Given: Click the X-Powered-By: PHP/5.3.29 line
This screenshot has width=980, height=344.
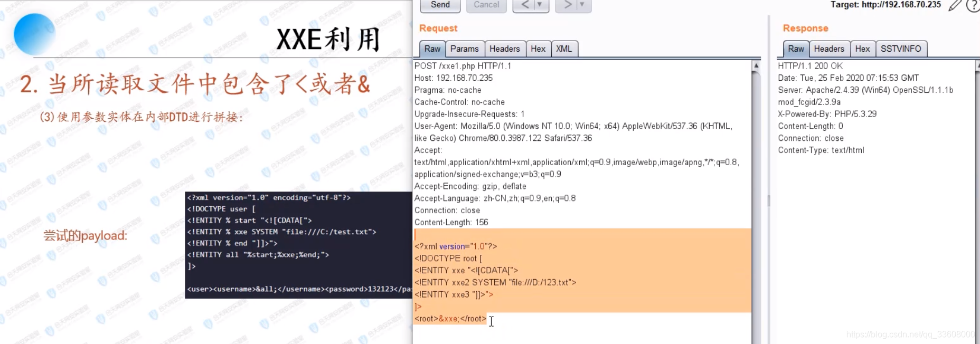Looking at the screenshot, I should pyautogui.click(x=827, y=114).
